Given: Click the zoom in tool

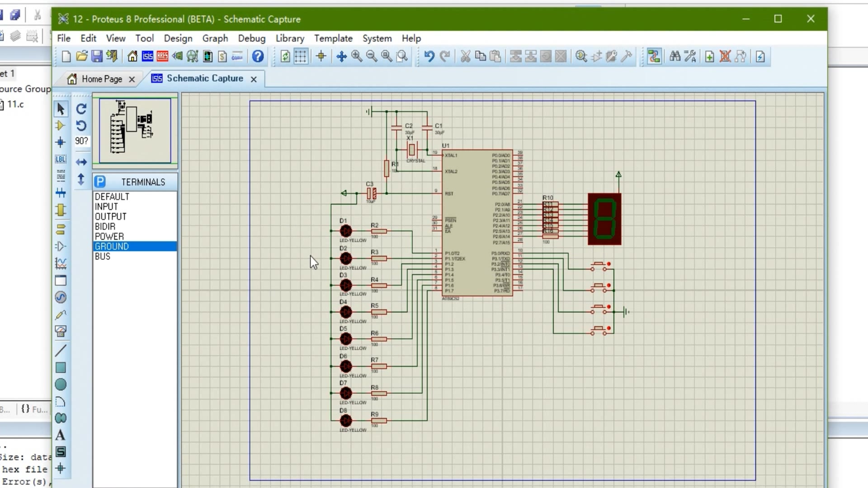Looking at the screenshot, I should (x=357, y=56).
